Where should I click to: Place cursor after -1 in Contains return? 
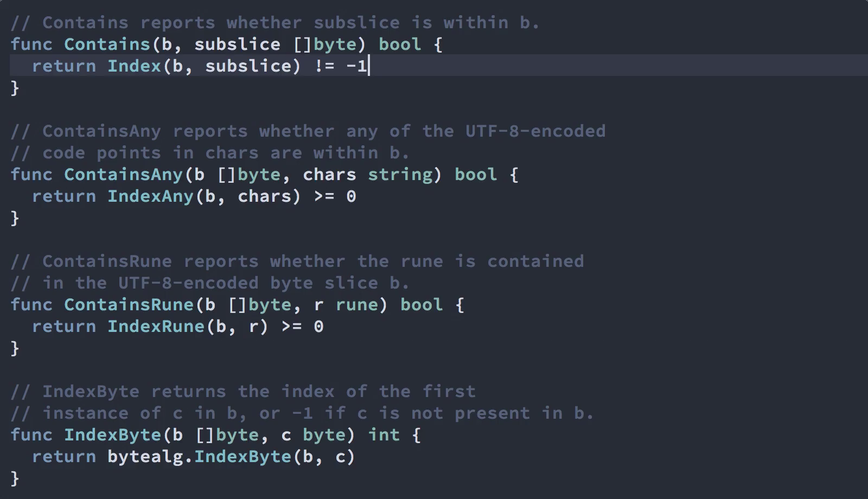pyautogui.click(x=369, y=66)
